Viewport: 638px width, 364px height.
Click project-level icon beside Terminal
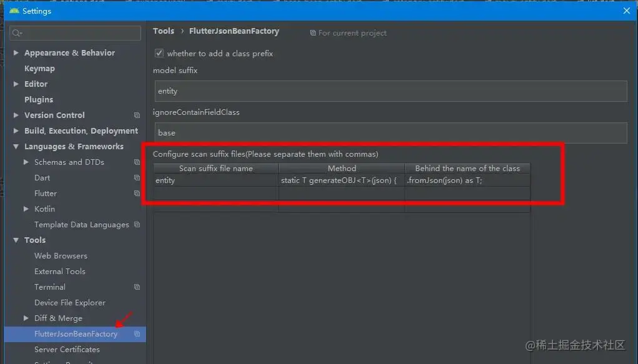137,287
